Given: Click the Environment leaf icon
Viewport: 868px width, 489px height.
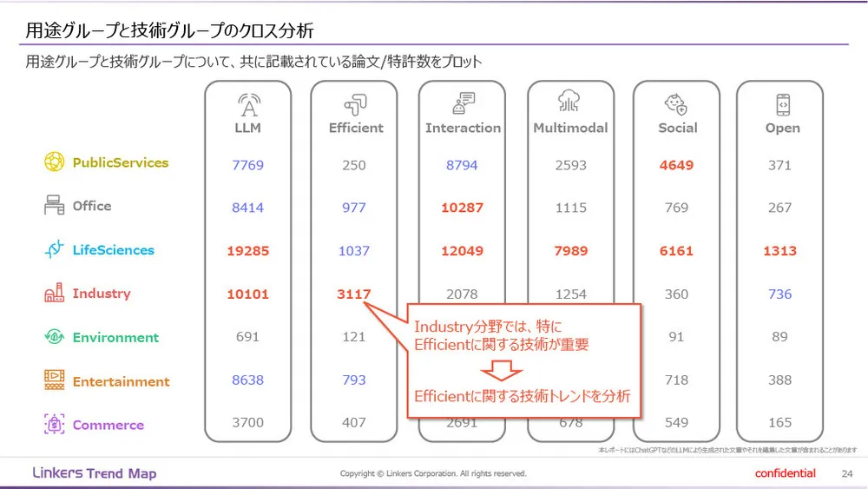Looking at the screenshot, I should coord(54,336).
